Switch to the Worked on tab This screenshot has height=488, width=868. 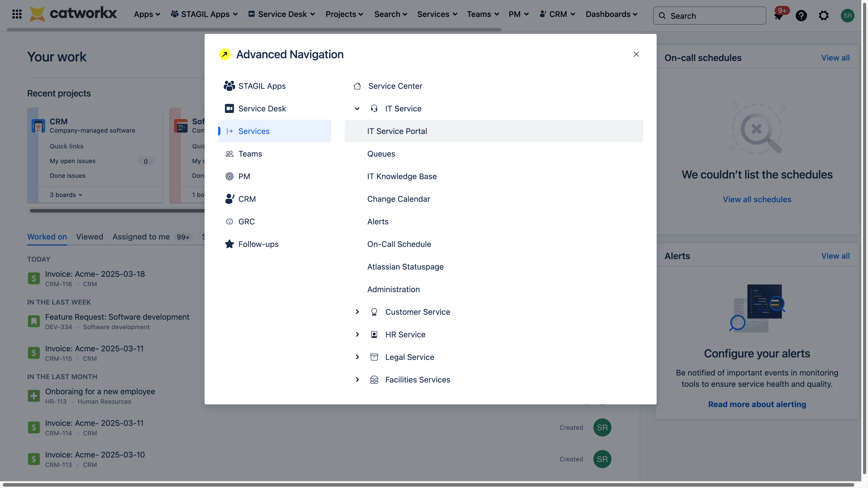pyautogui.click(x=47, y=237)
